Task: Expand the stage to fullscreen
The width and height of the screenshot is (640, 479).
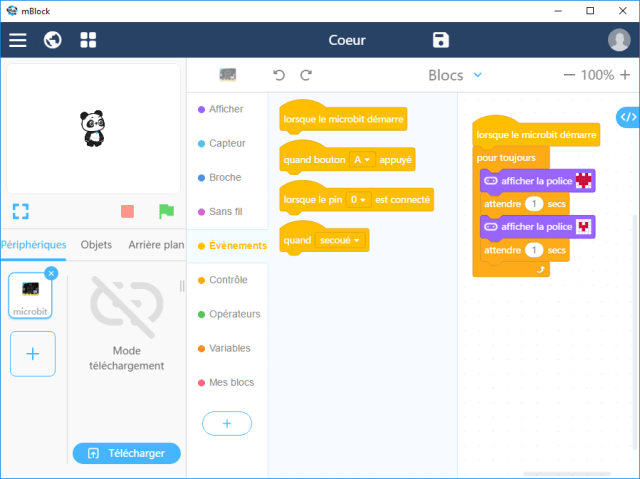Action: (x=21, y=211)
